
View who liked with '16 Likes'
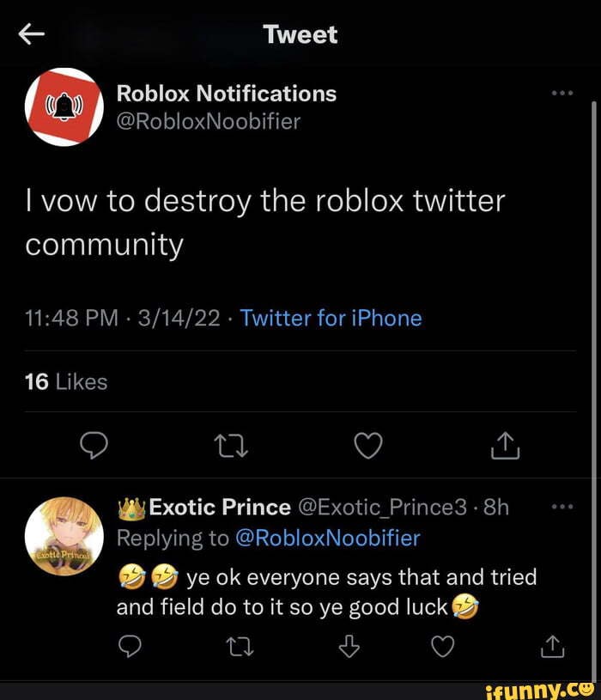66,381
